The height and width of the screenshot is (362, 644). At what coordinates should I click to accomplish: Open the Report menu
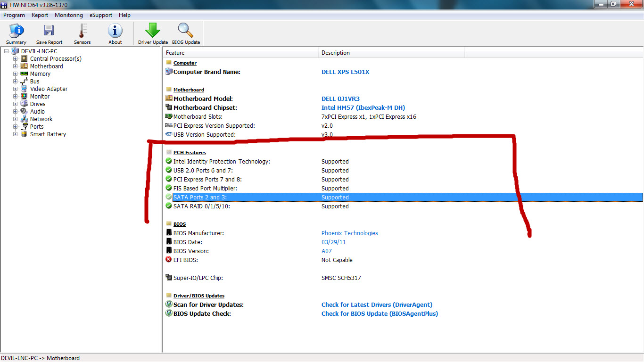tap(40, 15)
